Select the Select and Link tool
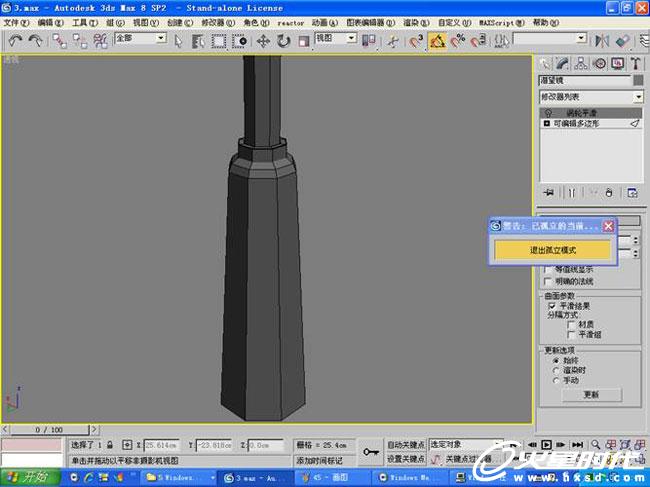Screen dimensions: 650x487 [x=60, y=41]
